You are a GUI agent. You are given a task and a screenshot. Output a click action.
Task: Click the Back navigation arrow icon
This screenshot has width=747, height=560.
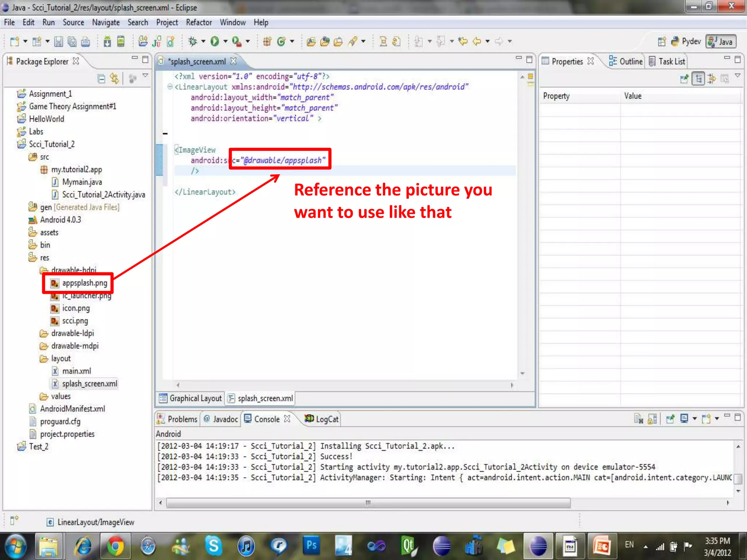coord(477,41)
